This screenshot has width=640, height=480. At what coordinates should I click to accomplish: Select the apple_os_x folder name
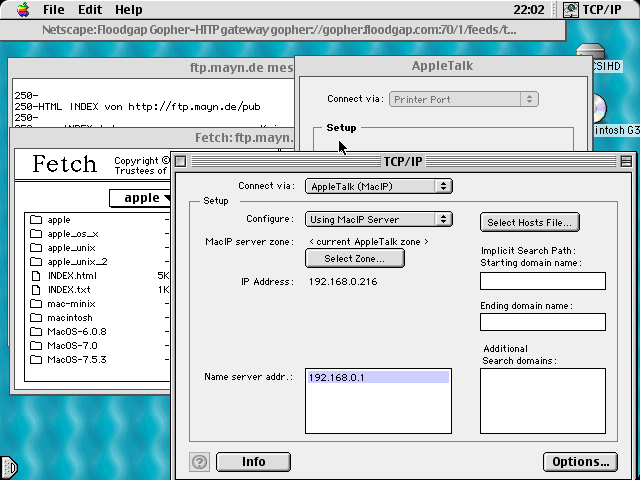[x=73, y=234]
